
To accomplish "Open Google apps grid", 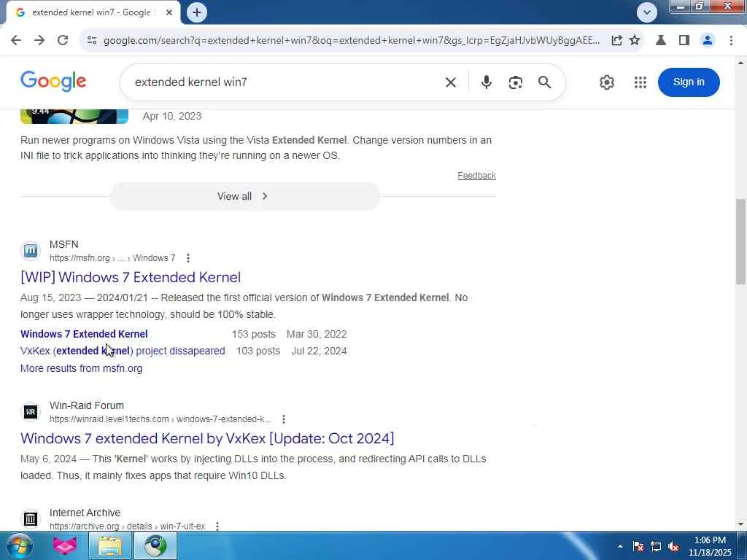I will 640,82.
